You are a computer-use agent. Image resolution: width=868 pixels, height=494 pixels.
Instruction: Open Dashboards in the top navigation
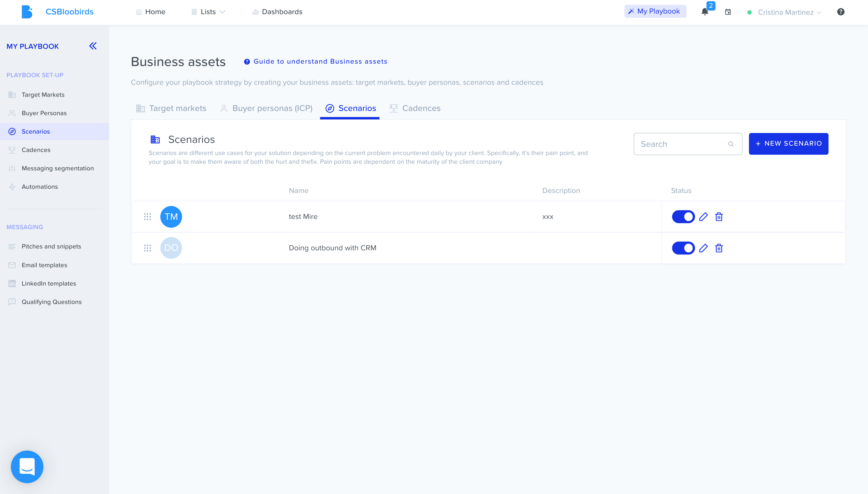point(277,12)
